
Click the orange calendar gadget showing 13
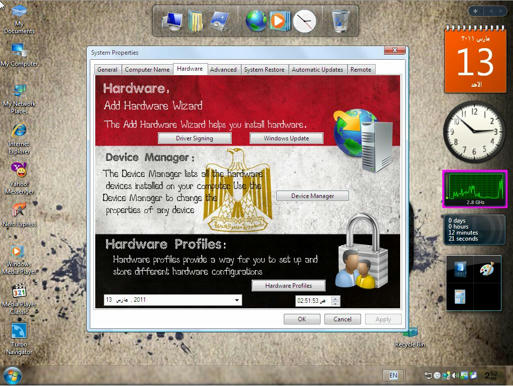pyautogui.click(x=475, y=60)
